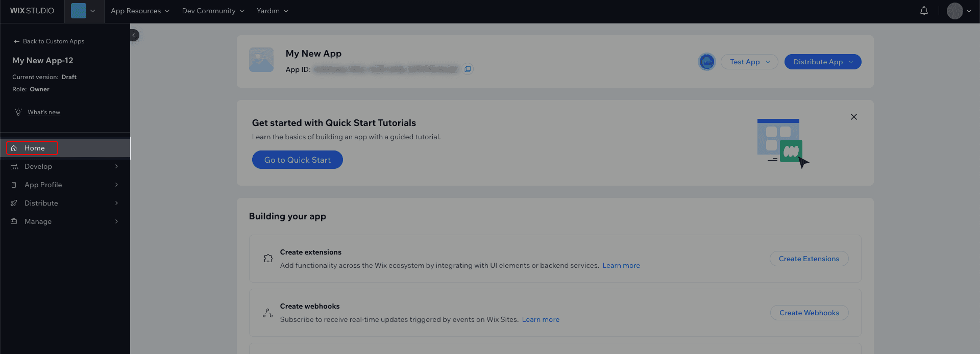Click the Manage briefcase icon
The image size is (980, 354).
click(14, 221)
